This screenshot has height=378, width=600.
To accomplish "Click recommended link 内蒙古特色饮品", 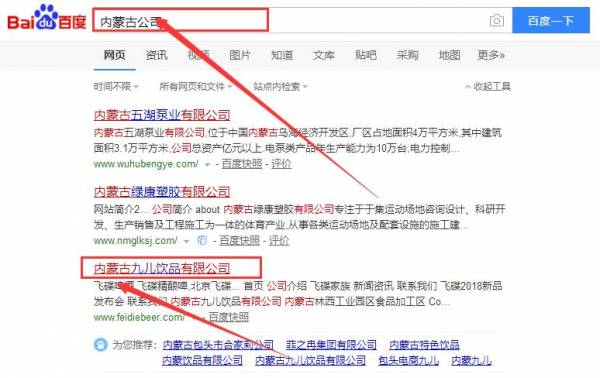I will coord(424,345).
